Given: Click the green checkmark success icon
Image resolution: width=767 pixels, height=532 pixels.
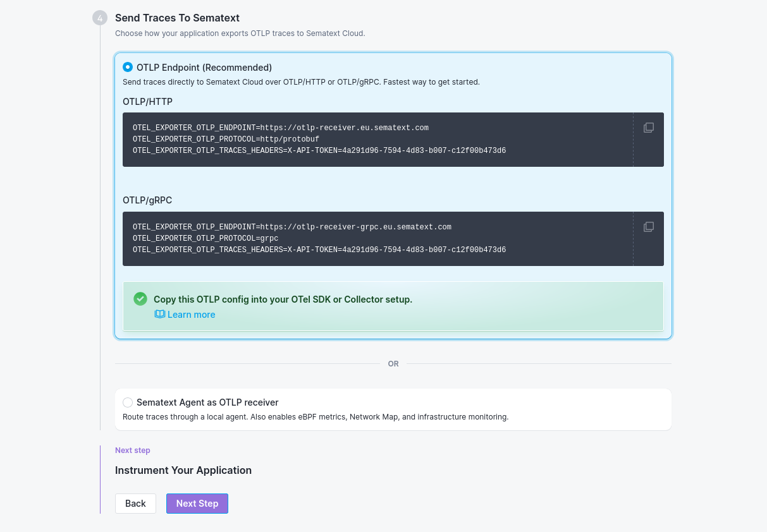Looking at the screenshot, I should (140, 299).
